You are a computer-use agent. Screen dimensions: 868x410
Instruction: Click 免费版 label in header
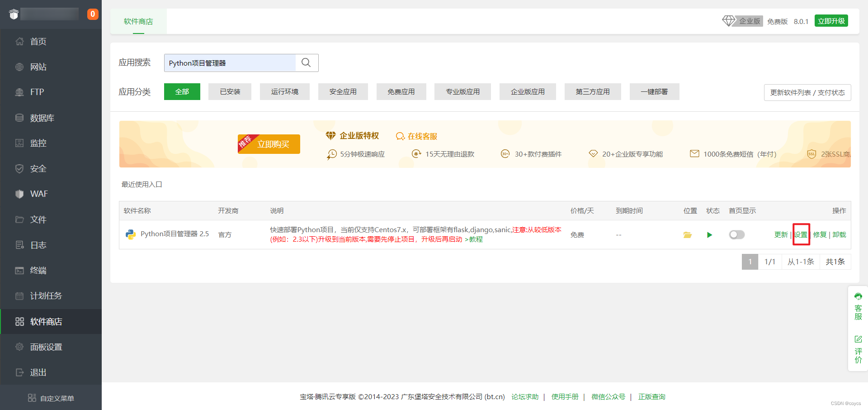[777, 21]
